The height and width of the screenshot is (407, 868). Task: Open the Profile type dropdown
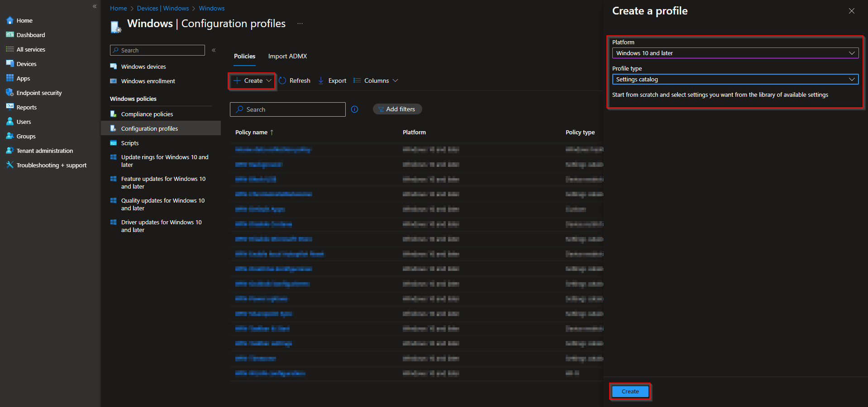734,79
